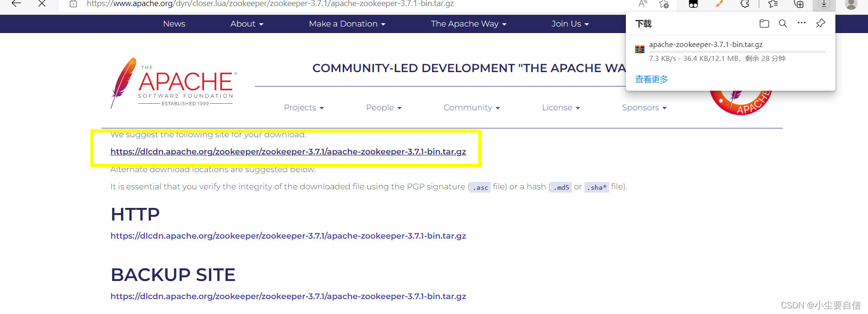The height and width of the screenshot is (314, 868).
Task: Open the user profile avatar
Action: click(x=851, y=4)
